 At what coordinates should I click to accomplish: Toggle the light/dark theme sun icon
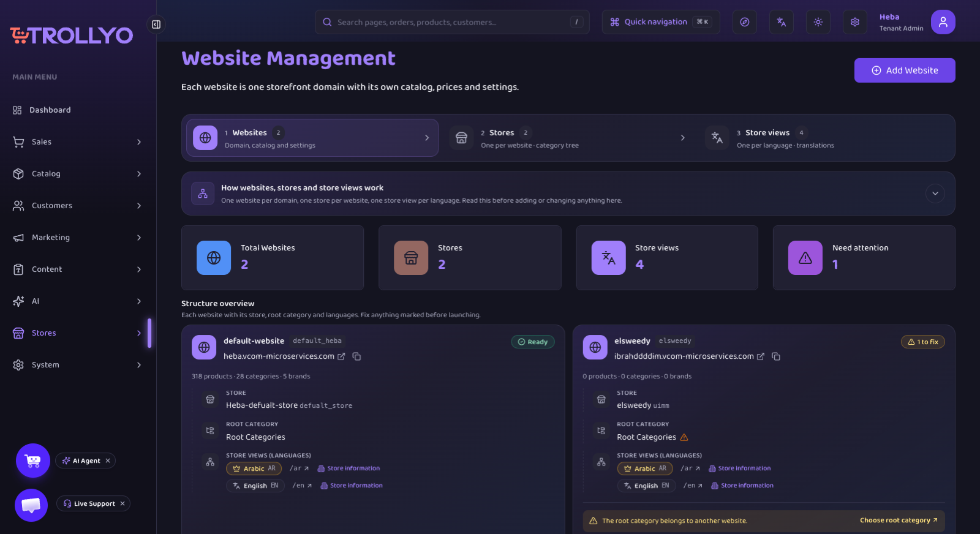(818, 22)
